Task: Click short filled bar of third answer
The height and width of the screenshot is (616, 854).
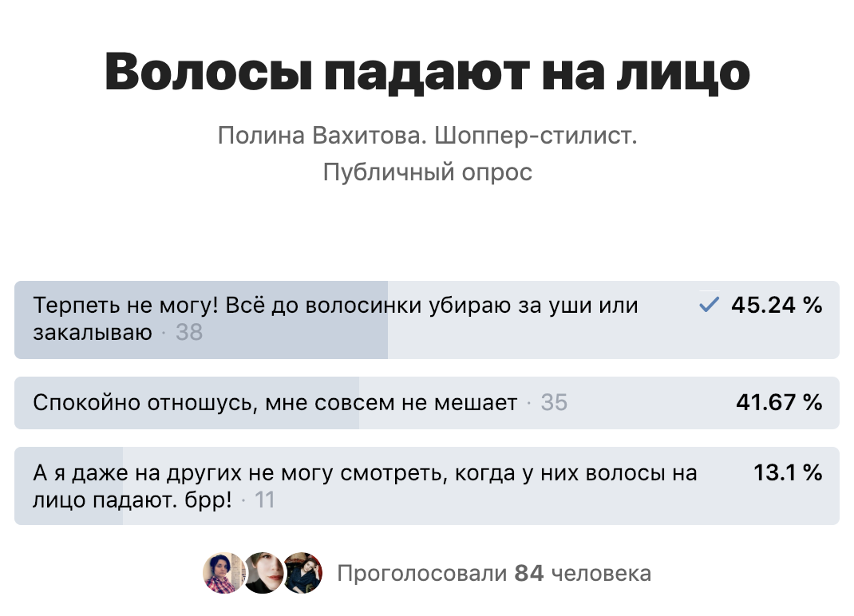Action: [x=69, y=486]
